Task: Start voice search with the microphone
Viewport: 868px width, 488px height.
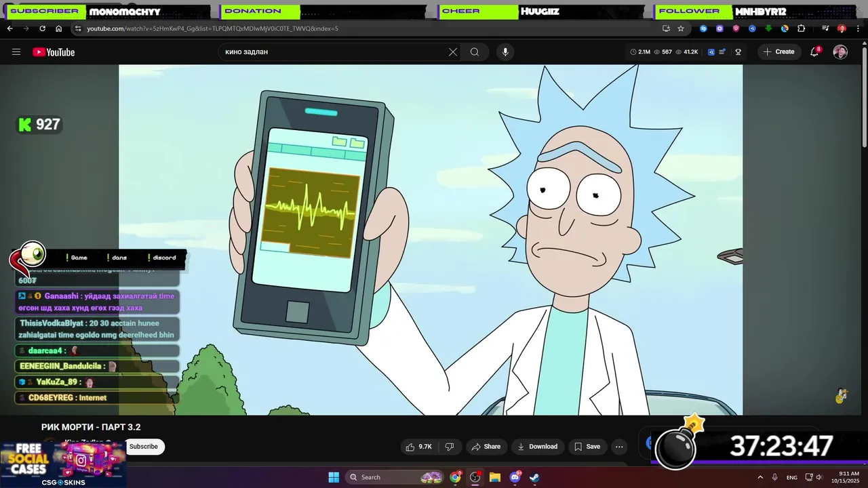Action: [505, 52]
